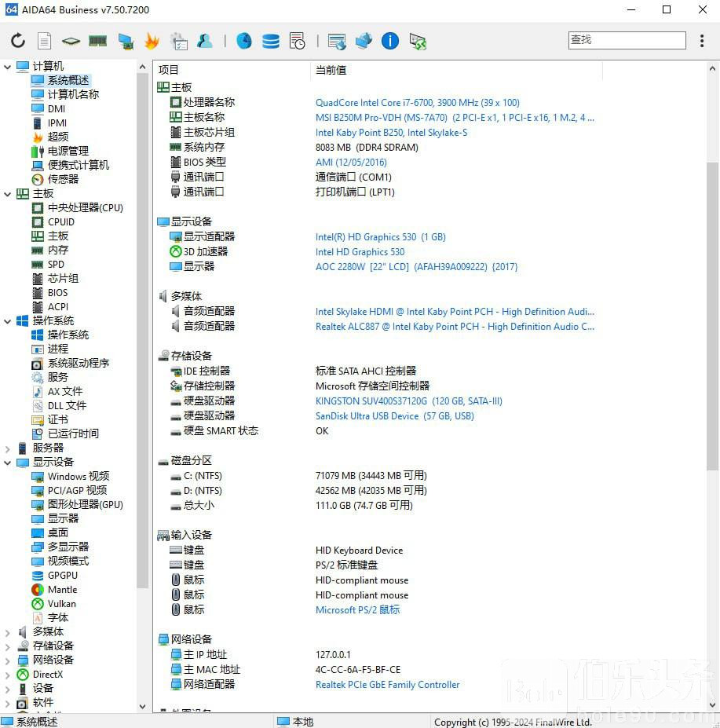Open the report page icon in toolbar
720x728 pixels.
pyautogui.click(x=45, y=41)
